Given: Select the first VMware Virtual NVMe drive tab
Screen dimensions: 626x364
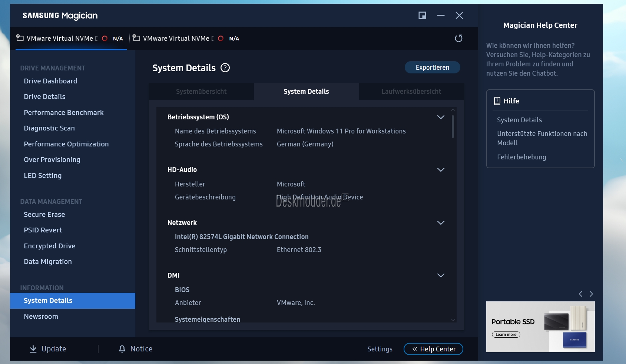Looking at the screenshot, I should (x=71, y=38).
